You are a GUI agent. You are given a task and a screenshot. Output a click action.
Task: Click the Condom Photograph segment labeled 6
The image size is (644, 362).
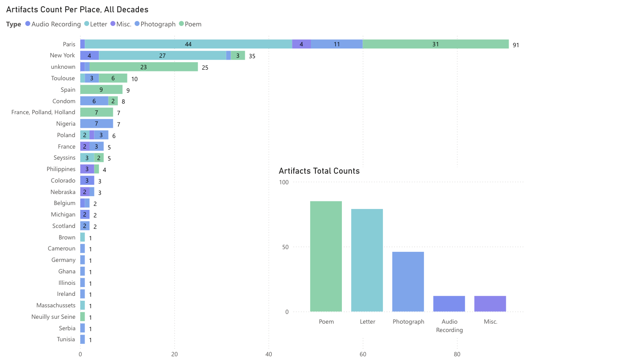point(94,101)
